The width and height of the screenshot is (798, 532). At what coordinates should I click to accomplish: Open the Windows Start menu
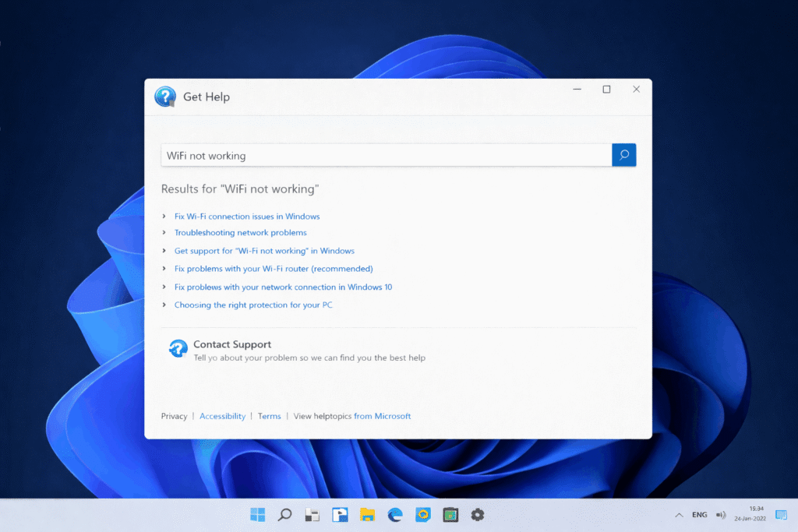pyautogui.click(x=257, y=515)
